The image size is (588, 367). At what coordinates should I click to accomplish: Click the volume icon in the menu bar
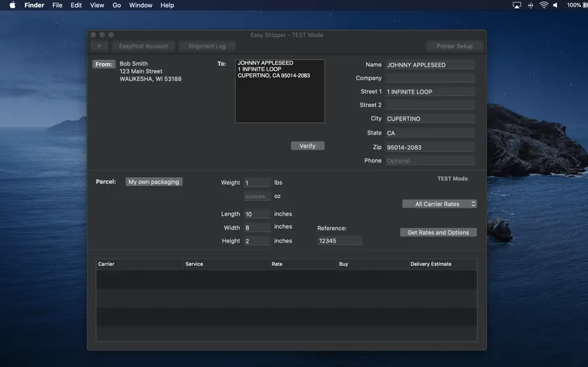point(555,5)
